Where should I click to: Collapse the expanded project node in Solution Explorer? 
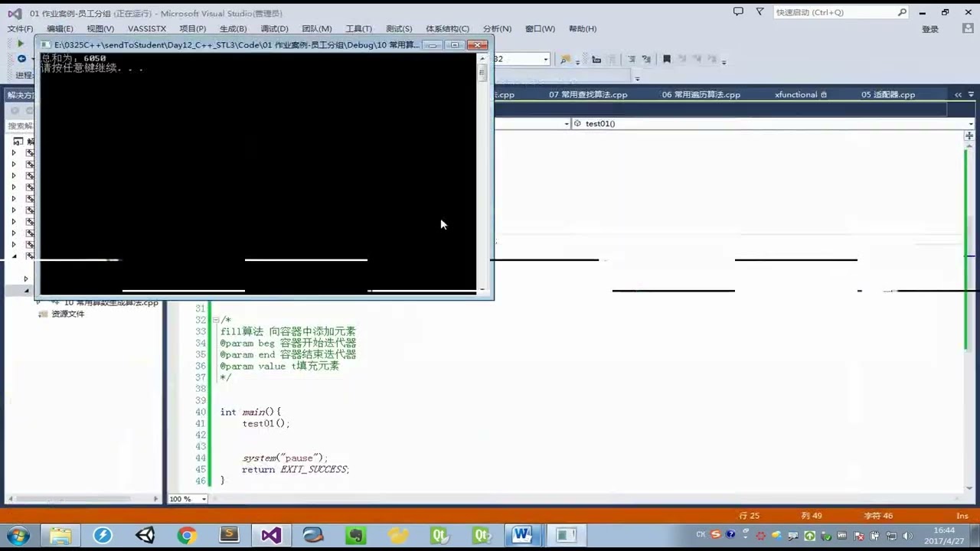(14, 256)
